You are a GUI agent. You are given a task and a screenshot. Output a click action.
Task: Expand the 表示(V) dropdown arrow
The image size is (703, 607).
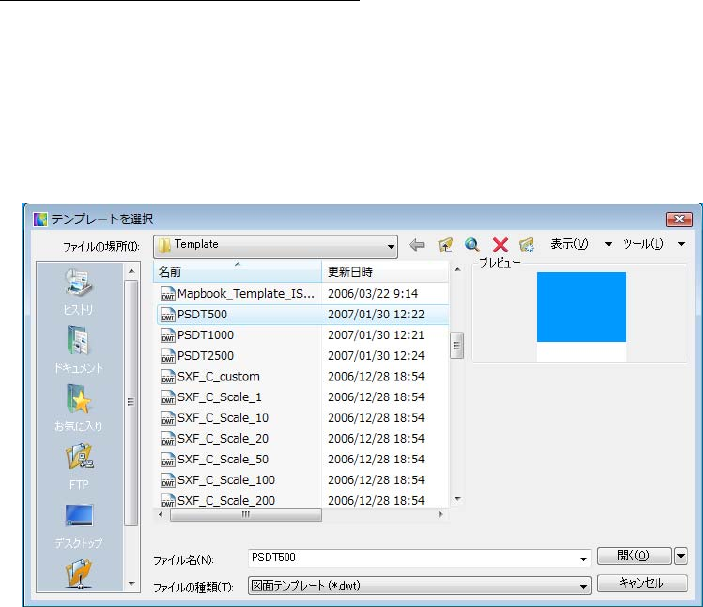click(x=608, y=244)
